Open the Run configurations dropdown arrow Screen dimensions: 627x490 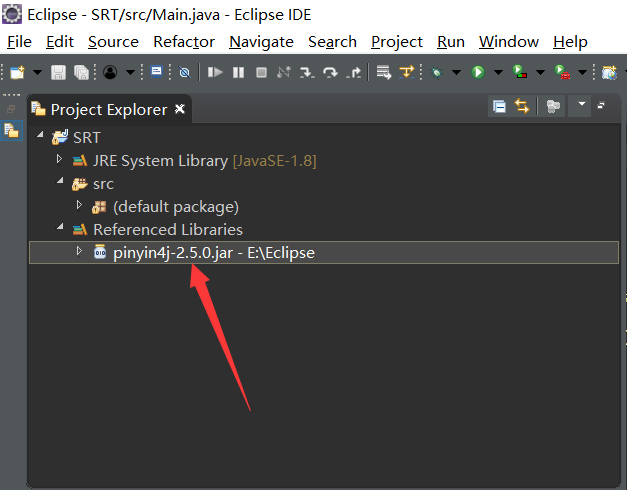pyautogui.click(x=498, y=72)
